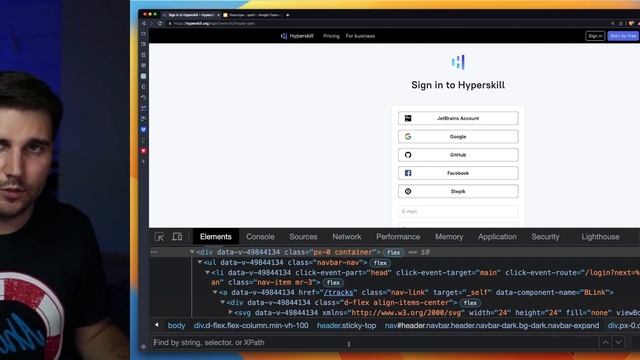This screenshot has width=640, height=360.
Task: Click the plus icon at sidebar bottom
Action: (x=143, y=161)
